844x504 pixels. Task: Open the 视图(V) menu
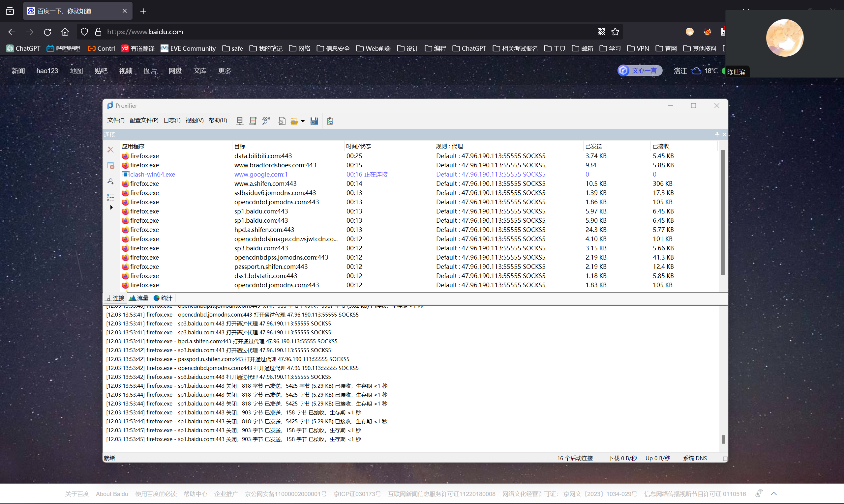click(194, 120)
